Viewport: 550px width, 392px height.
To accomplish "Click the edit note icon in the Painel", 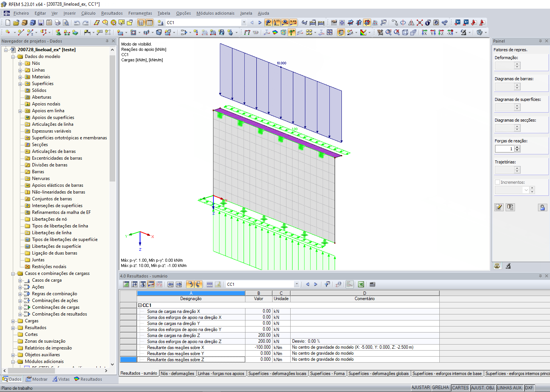I will (499, 207).
